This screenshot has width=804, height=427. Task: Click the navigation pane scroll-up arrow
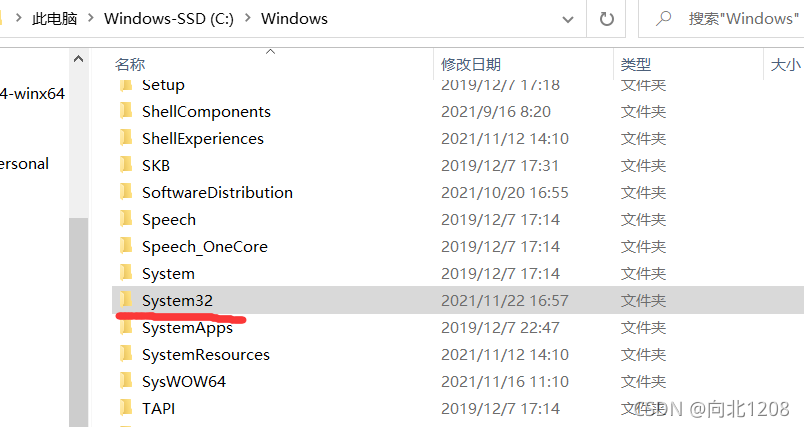(x=78, y=59)
